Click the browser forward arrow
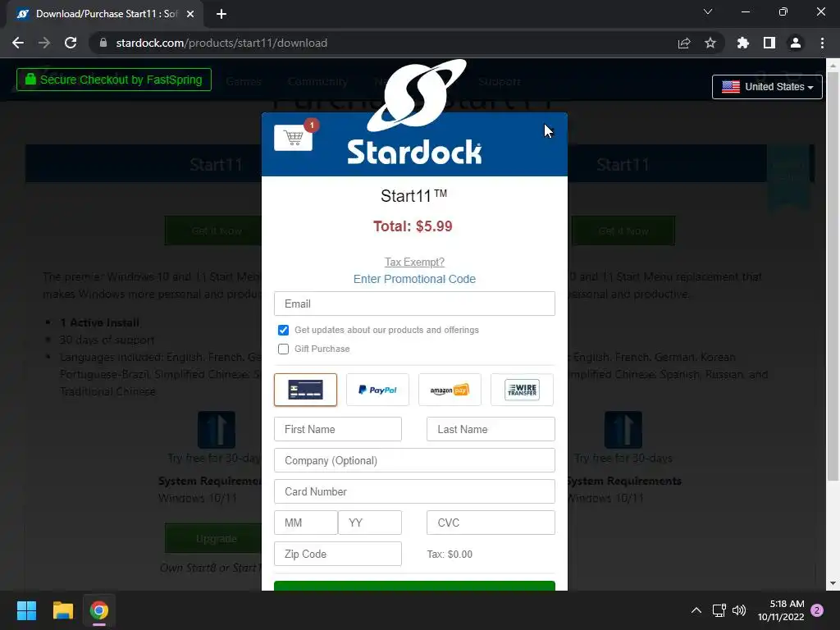 click(x=44, y=43)
